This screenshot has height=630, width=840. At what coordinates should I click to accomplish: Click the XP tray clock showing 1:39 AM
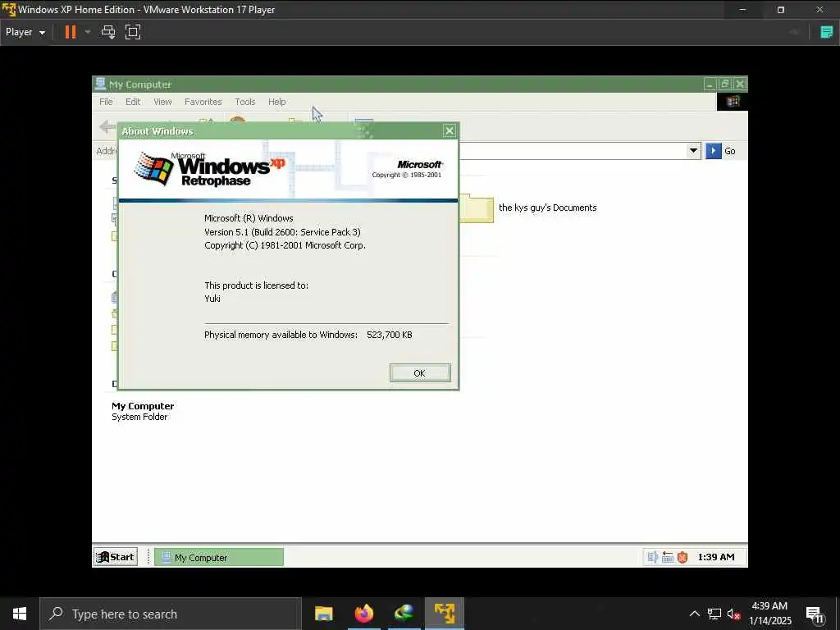pyautogui.click(x=715, y=557)
